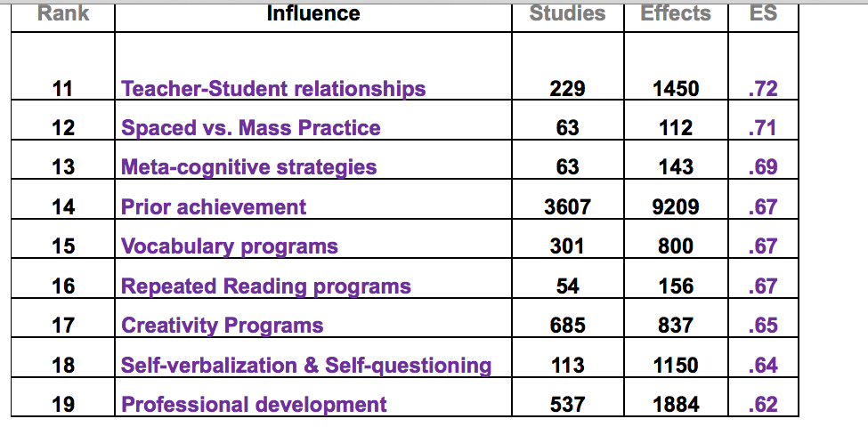Click the .62 effect size link

click(764, 405)
